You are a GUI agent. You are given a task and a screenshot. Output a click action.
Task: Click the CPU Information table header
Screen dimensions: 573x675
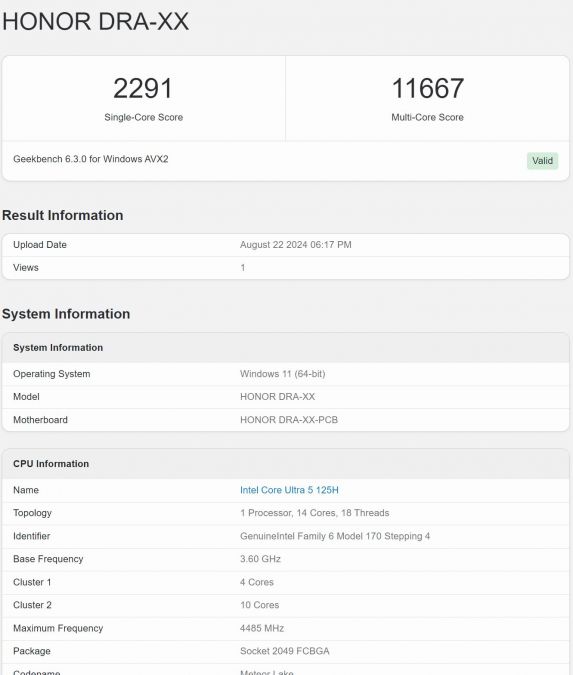[286, 464]
